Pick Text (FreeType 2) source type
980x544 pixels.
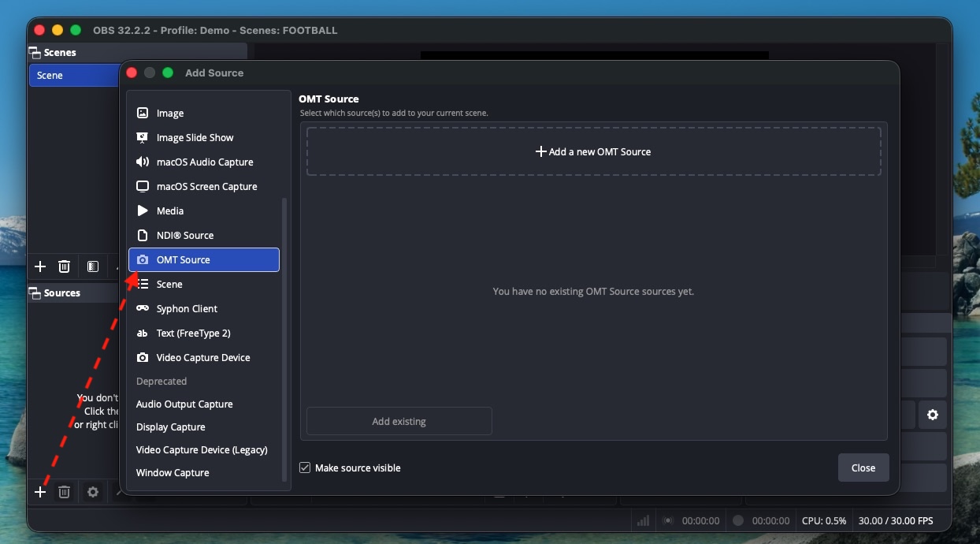tap(204, 333)
